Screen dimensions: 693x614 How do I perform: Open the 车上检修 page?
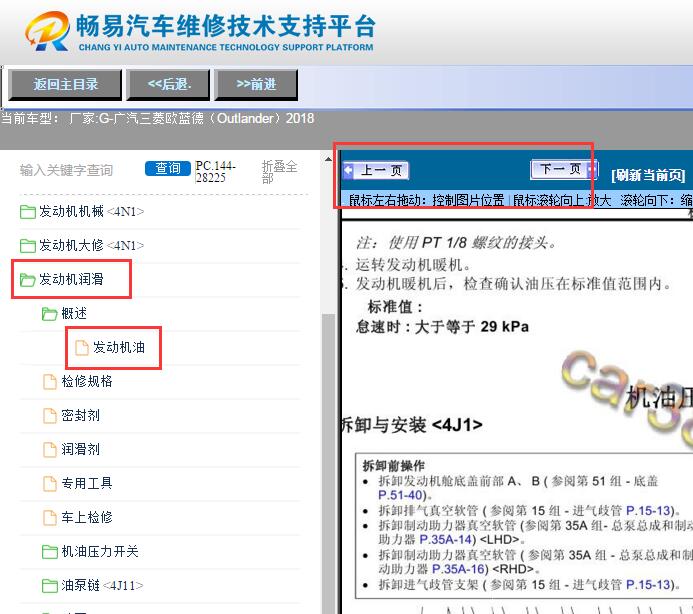pos(87,518)
